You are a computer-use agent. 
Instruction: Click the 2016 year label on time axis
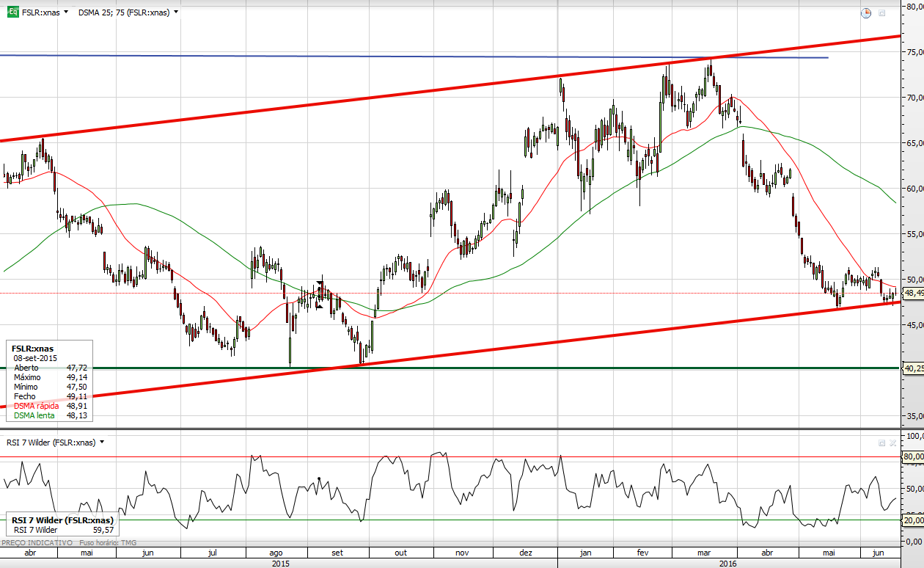coord(727,563)
